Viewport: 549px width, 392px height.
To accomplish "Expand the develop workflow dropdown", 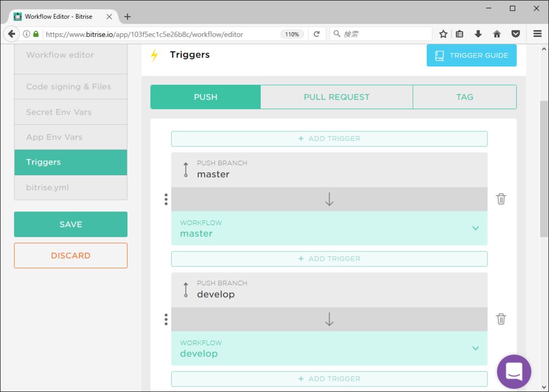I will pyautogui.click(x=475, y=348).
